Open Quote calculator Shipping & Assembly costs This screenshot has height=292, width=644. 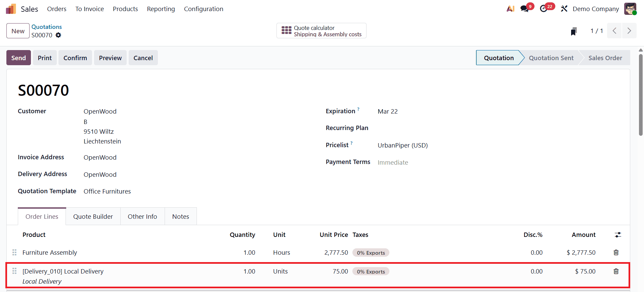click(321, 31)
